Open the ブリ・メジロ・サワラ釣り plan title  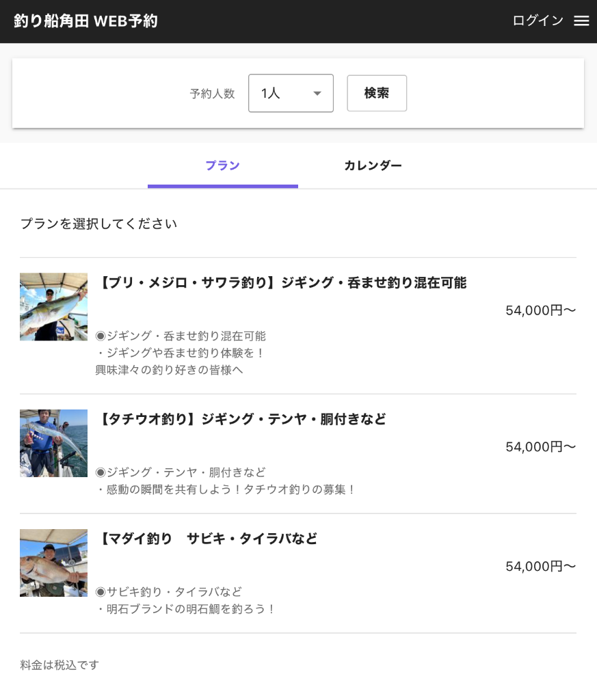(283, 283)
